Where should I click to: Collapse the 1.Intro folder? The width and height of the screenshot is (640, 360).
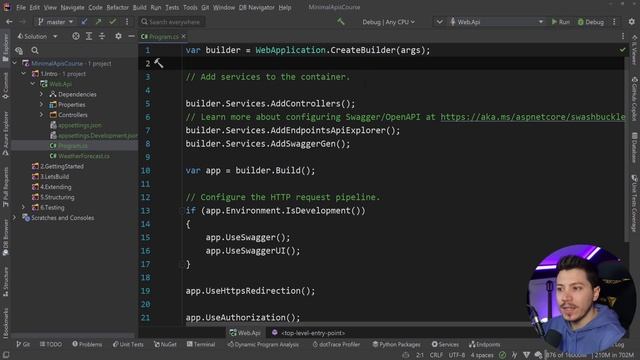click(24, 73)
